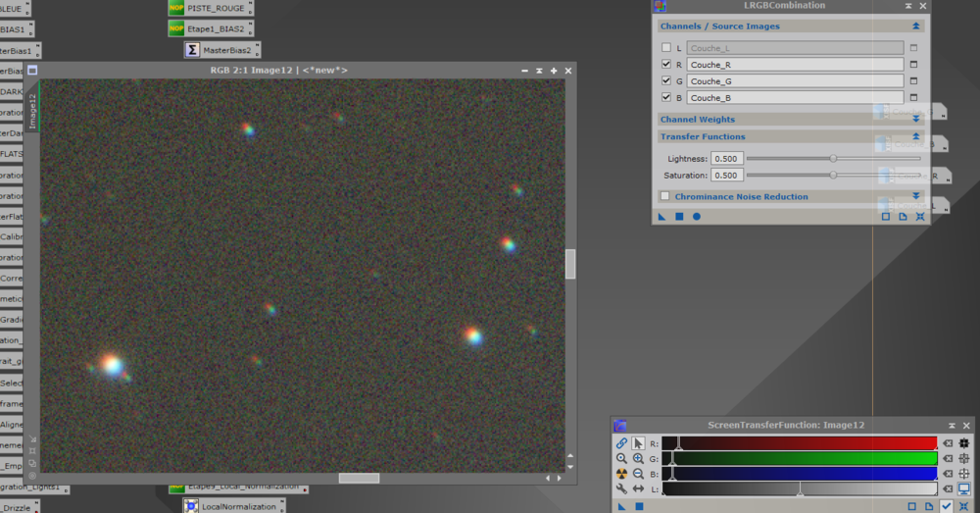Select STF zoom in mode icon
Image resolution: width=980 pixels, height=513 pixels.
(638, 459)
